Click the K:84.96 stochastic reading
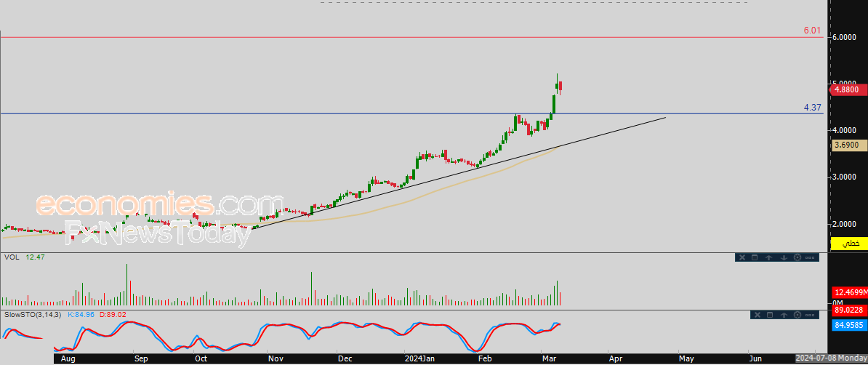The width and height of the screenshot is (868, 365). [x=81, y=315]
